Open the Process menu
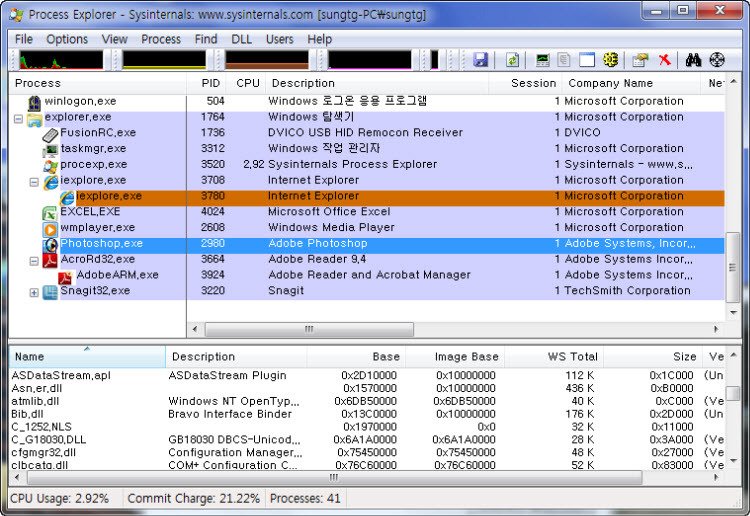The height and width of the screenshot is (516, 750). coord(161,39)
